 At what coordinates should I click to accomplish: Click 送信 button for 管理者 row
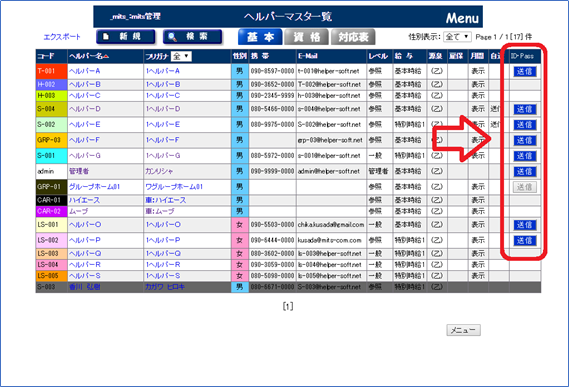pyautogui.click(x=524, y=171)
